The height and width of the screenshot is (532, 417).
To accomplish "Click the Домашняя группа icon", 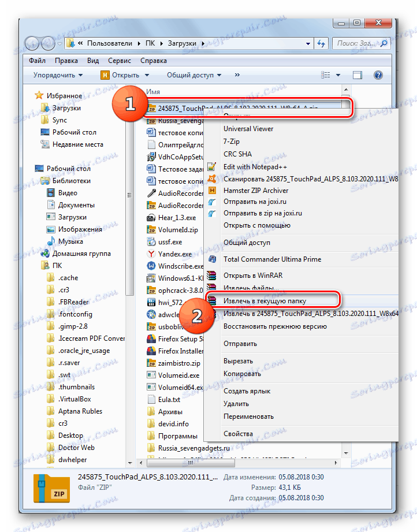I will [x=45, y=254].
